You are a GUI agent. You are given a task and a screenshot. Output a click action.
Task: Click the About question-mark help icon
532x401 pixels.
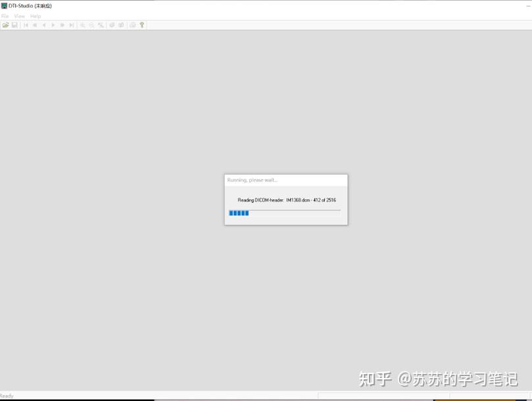tap(143, 25)
